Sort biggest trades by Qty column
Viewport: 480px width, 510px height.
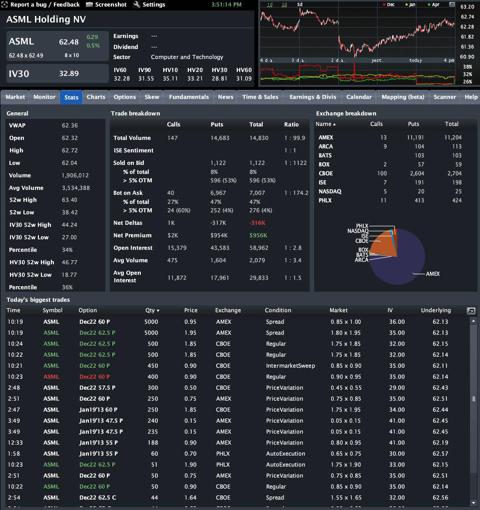[x=152, y=310]
